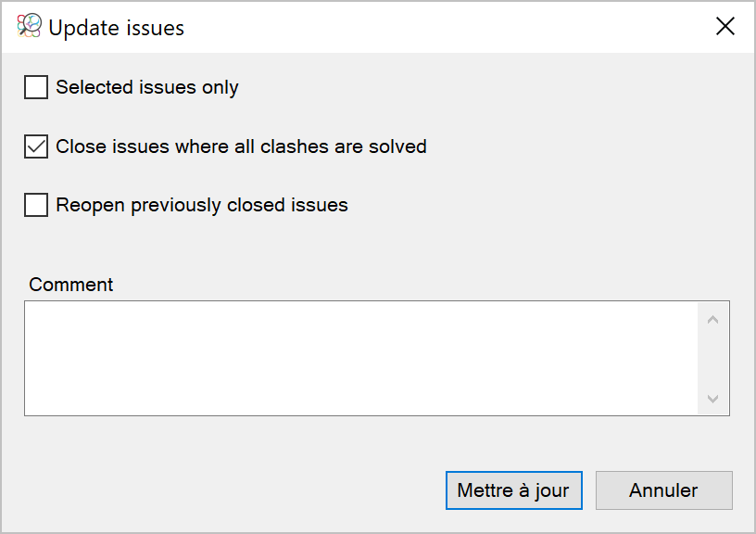756x534 pixels.
Task: Click the Comment box scroll up arrow
Action: tap(712, 319)
